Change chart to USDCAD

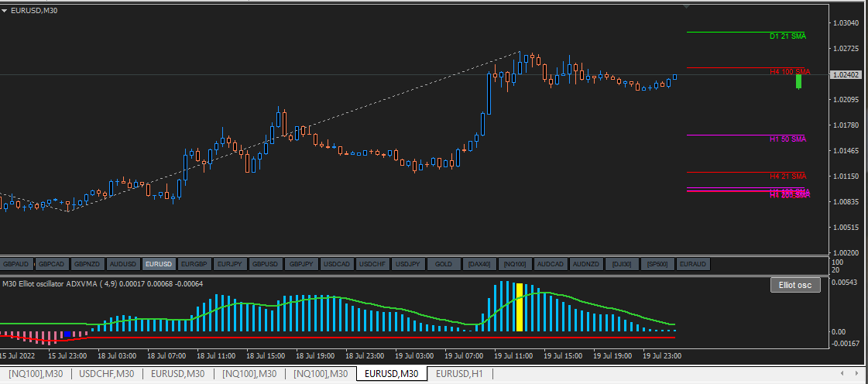click(x=337, y=265)
